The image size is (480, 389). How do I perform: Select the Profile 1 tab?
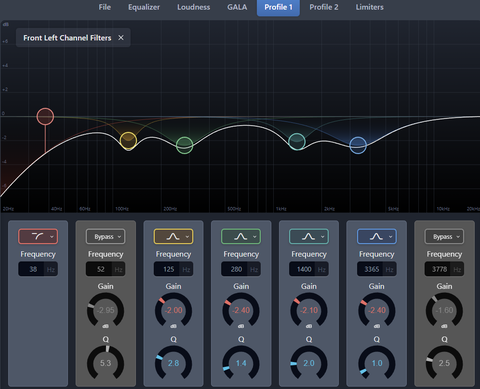tap(278, 7)
